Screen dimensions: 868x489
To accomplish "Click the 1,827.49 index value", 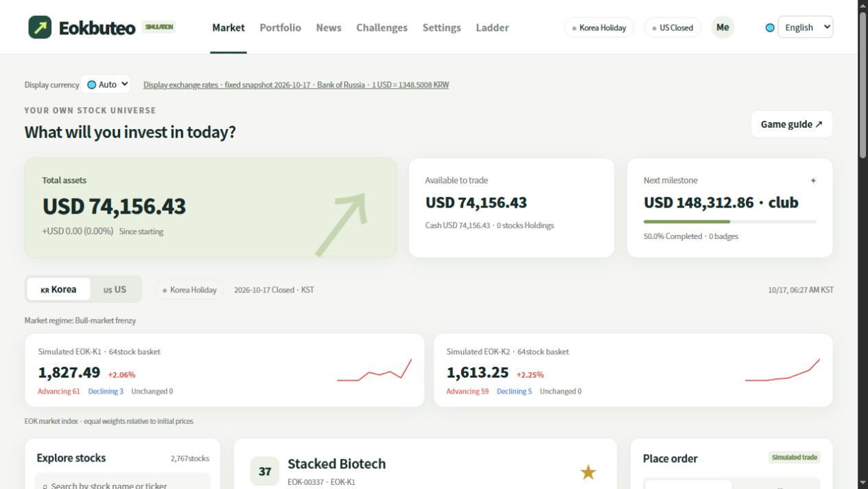I will pos(69,373).
